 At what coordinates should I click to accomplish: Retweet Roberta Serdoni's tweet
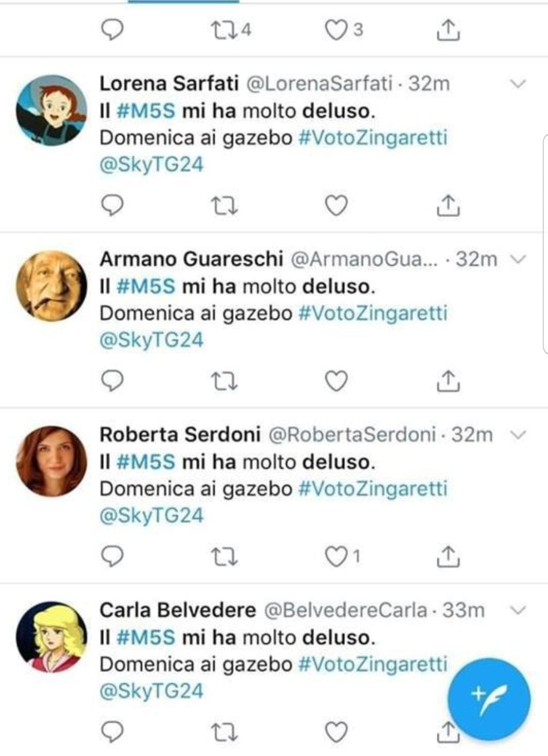point(225,556)
